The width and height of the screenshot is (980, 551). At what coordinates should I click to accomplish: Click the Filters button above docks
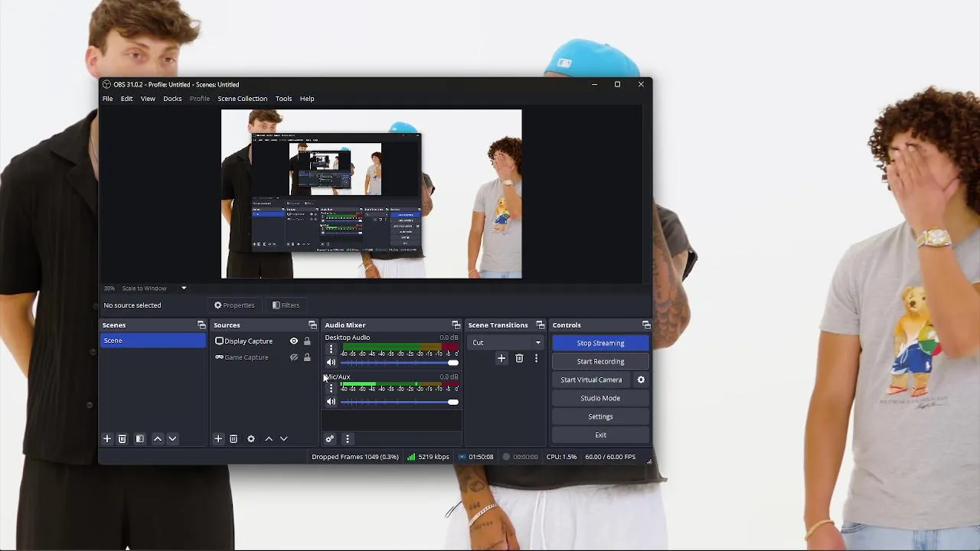point(286,305)
